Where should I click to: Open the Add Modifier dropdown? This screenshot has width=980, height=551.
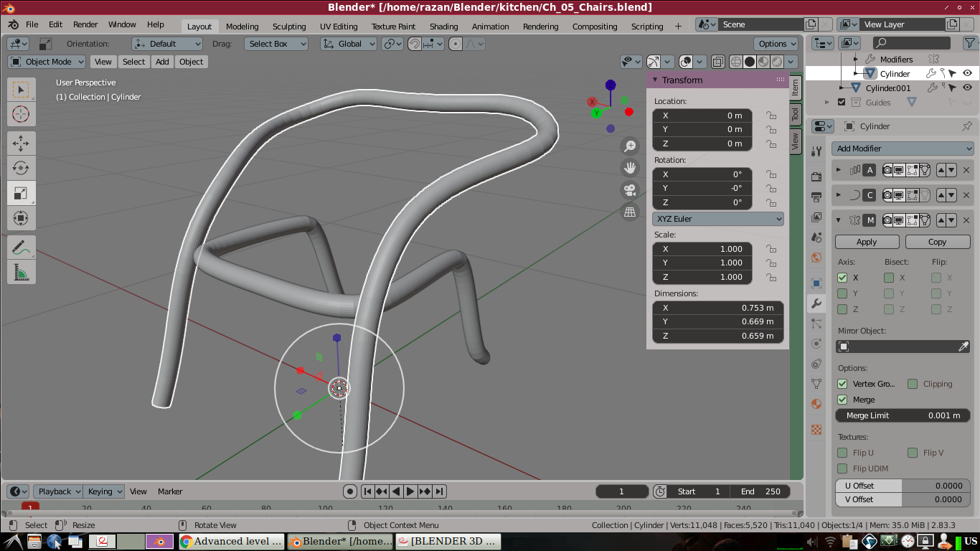point(903,148)
